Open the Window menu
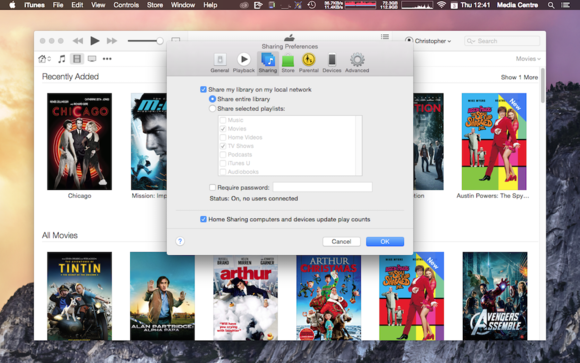 click(x=183, y=5)
